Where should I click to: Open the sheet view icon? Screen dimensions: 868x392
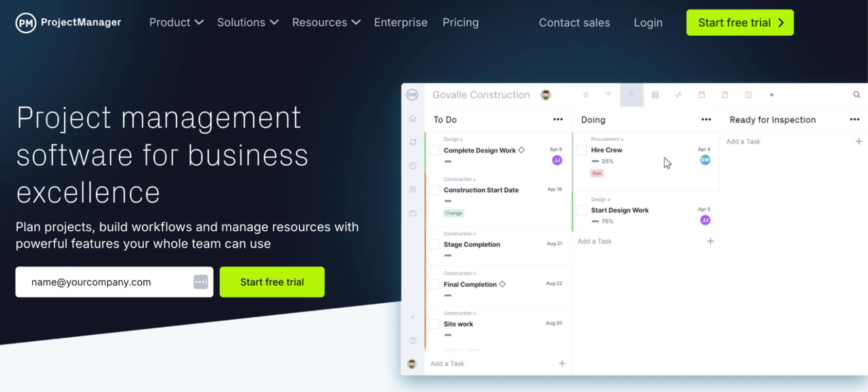[655, 95]
